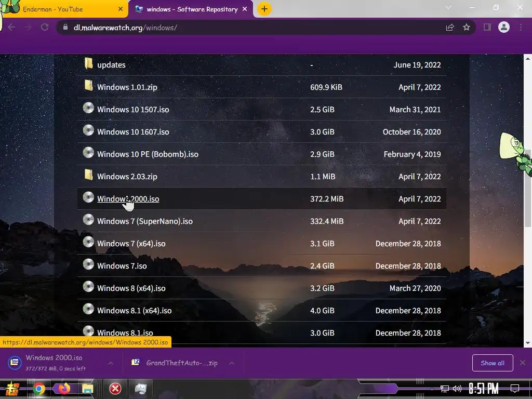Click the scrollbar down arrow
The height and width of the screenshot is (399, 532).
pos(528,343)
